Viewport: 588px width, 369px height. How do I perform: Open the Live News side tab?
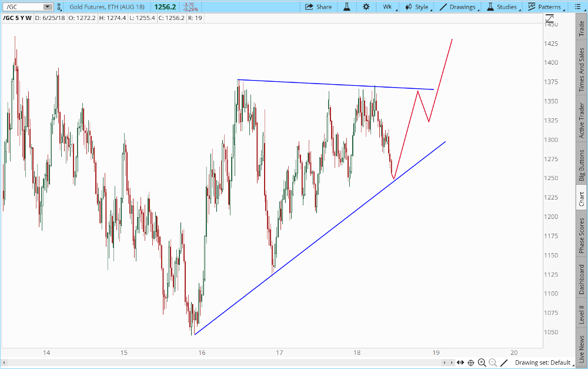582,349
